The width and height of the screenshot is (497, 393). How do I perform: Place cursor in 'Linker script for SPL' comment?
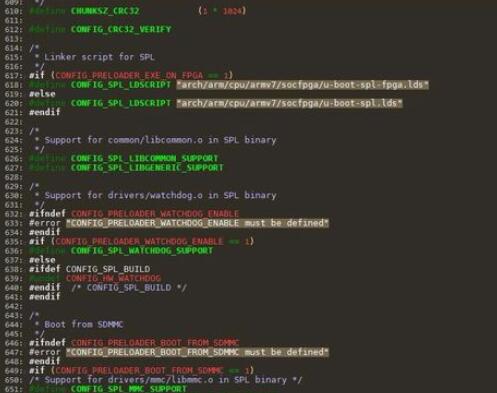(99, 57)
